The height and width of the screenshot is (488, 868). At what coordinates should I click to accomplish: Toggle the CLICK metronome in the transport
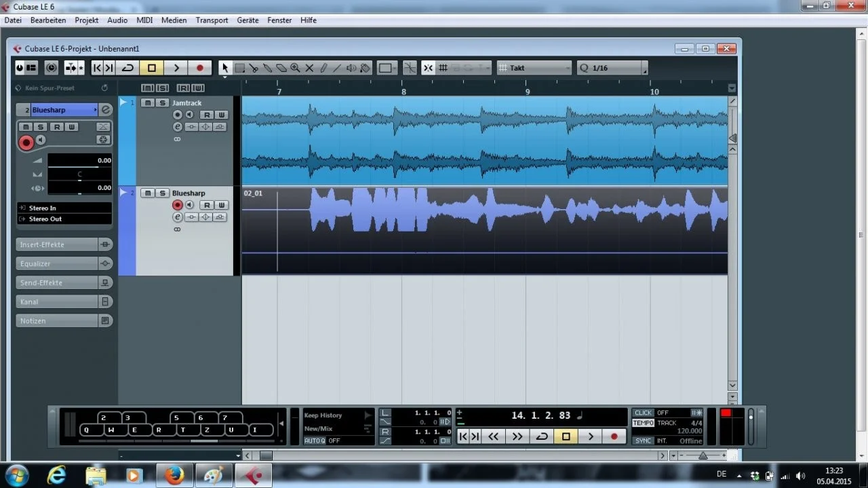tap(643, 412)
